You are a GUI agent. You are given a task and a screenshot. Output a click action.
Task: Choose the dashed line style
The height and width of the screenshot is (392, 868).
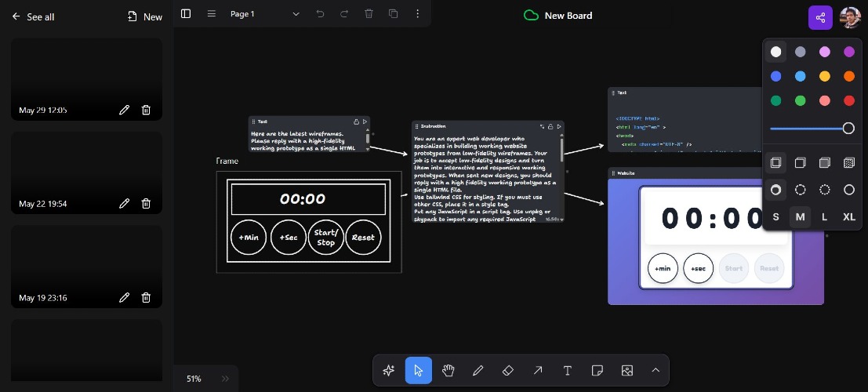(x=800, y=190)
